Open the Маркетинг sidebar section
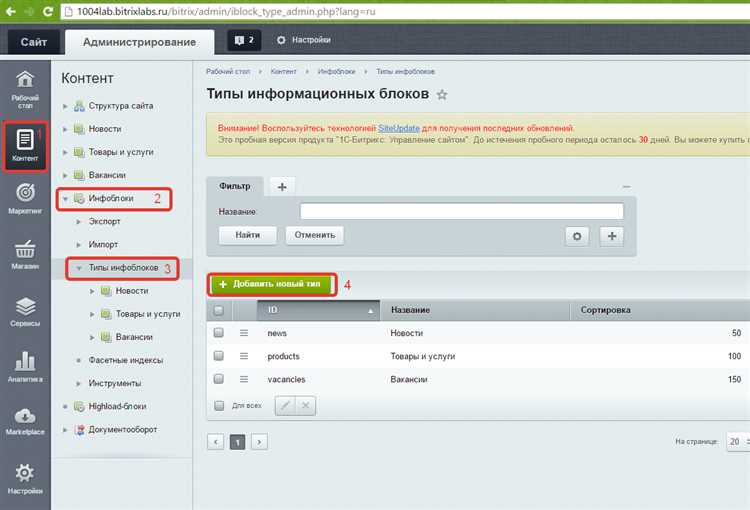750x510 pixels. point(25,199)
